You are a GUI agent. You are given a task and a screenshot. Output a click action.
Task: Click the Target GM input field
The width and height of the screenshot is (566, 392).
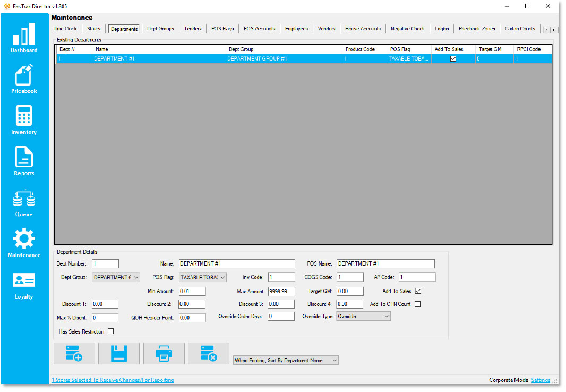[x=350, y=291]
